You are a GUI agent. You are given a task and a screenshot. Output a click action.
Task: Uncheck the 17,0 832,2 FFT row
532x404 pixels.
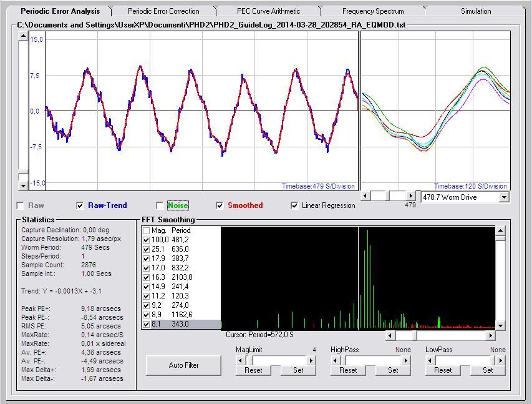point(146,268)
